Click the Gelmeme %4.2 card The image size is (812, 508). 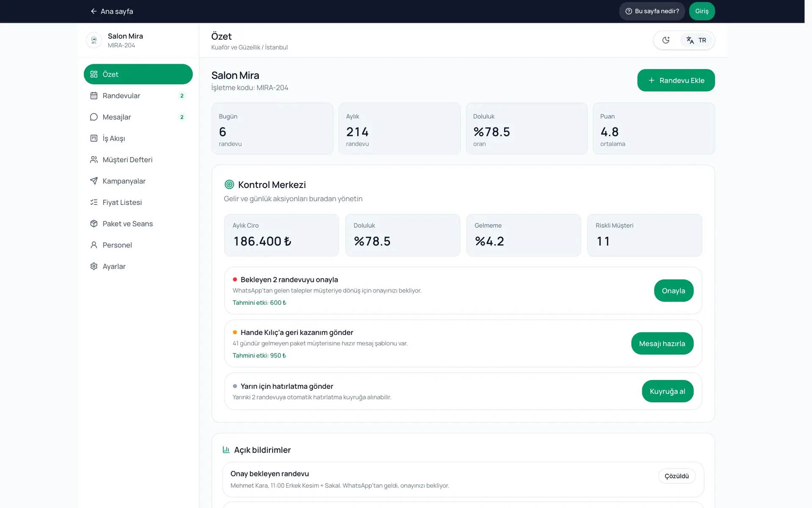[x=524, y=235]
